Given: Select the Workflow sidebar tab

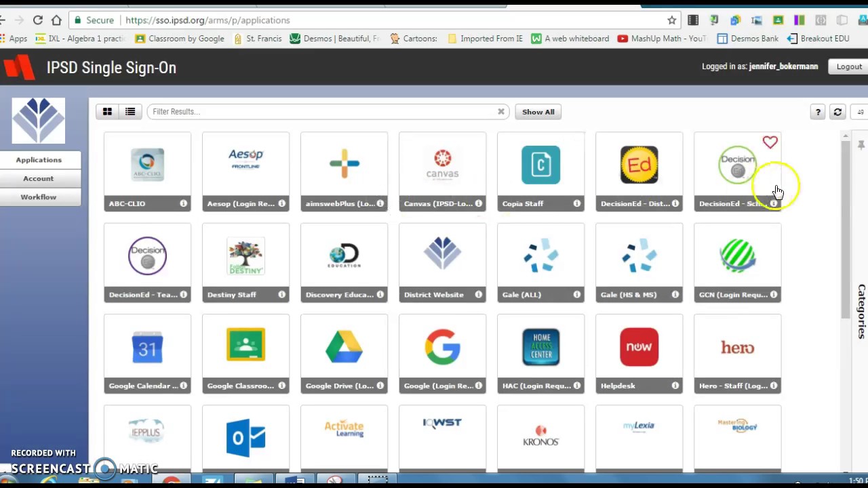Looking at the screenshot, I should pos(39,197).
